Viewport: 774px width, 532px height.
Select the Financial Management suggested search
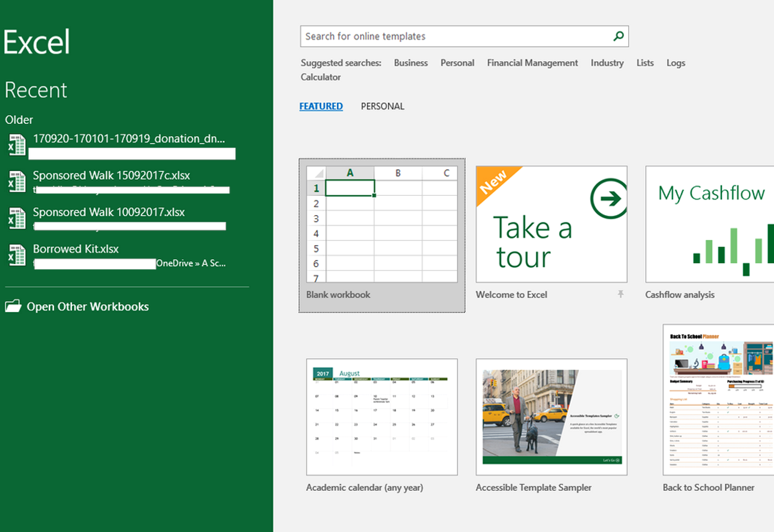point(533,63)
